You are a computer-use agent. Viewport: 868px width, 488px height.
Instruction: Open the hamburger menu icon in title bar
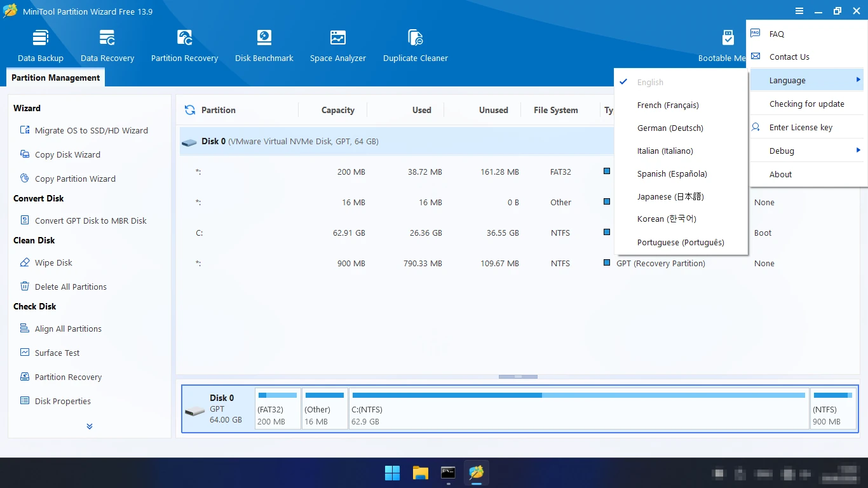point(799,11)
